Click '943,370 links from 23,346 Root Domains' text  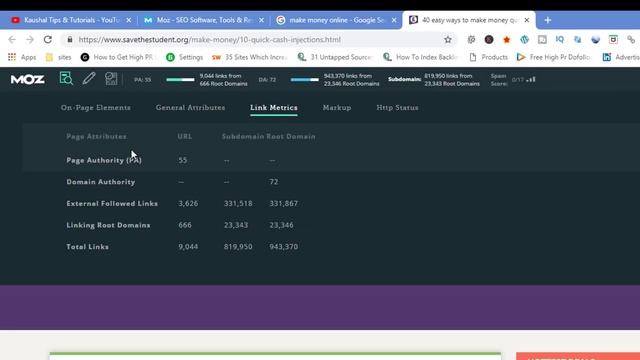pos(351,80)
